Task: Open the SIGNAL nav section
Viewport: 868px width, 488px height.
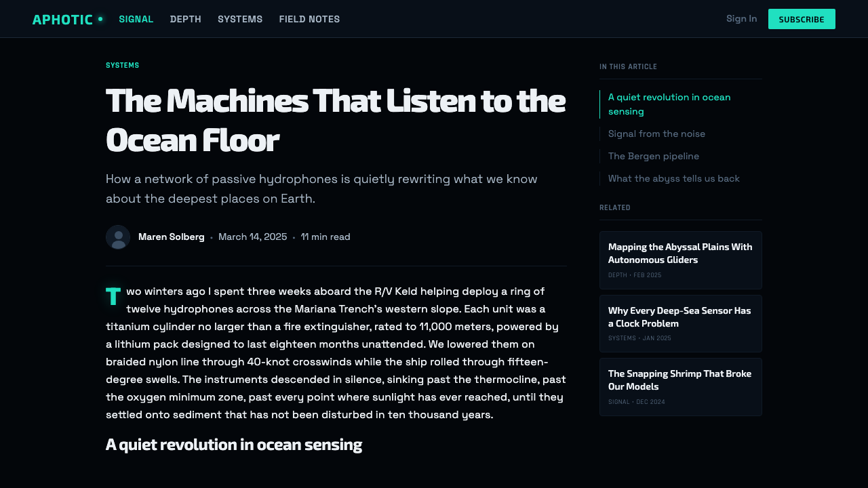Action: click(136, 19)
